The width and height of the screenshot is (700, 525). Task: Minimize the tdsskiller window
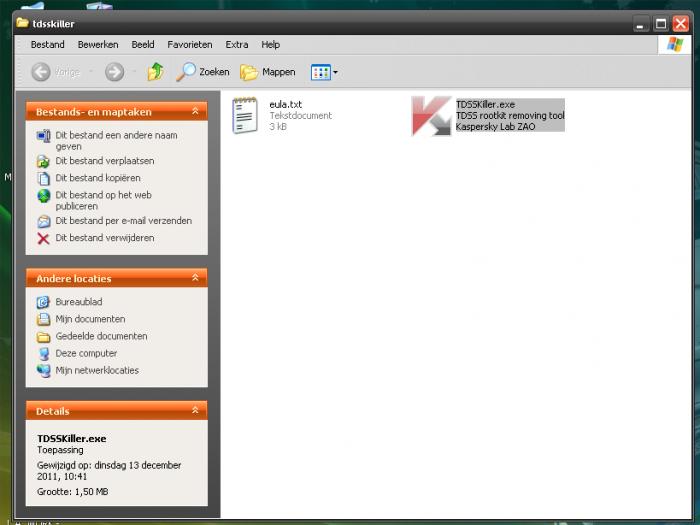641,24
